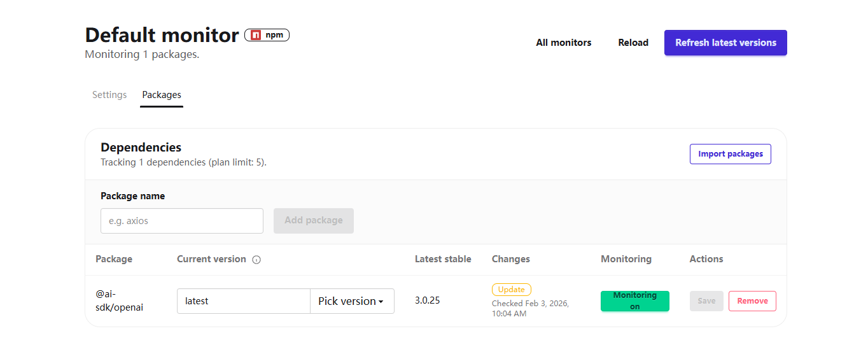
Task: Focus the Package name input field
Action: 182,221
